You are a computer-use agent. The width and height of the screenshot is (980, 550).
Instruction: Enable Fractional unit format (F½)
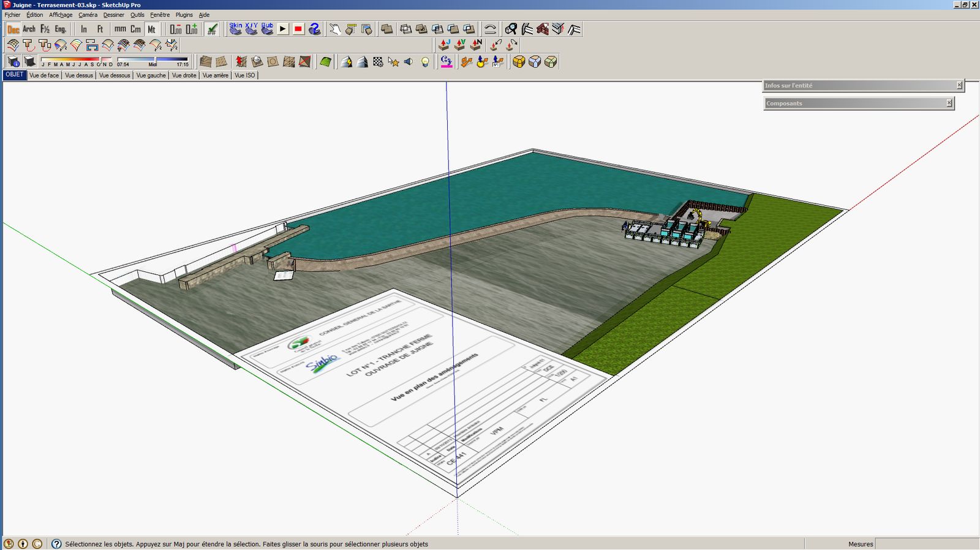[45, 29]
